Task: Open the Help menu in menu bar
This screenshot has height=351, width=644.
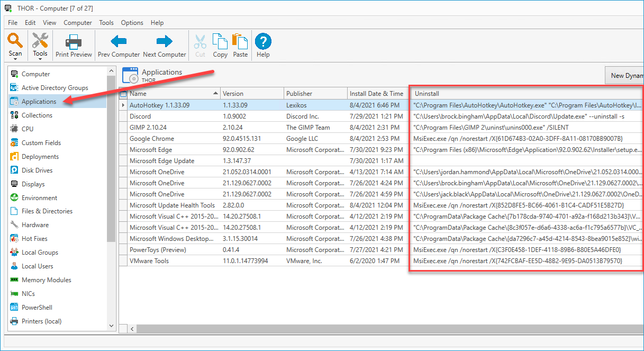Action: tap(157, 23)
